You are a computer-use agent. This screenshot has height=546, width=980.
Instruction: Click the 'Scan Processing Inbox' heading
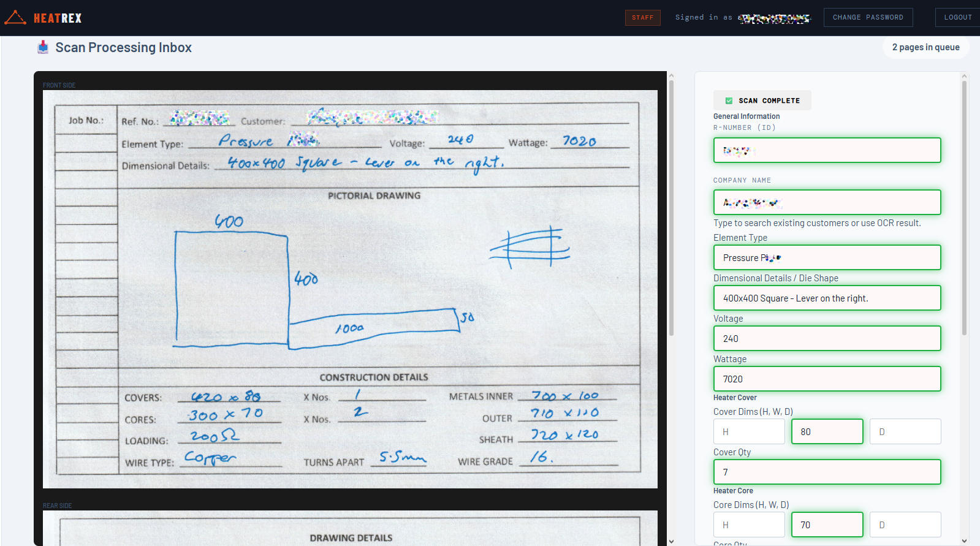pyautogui.click(x=123, y=47)
